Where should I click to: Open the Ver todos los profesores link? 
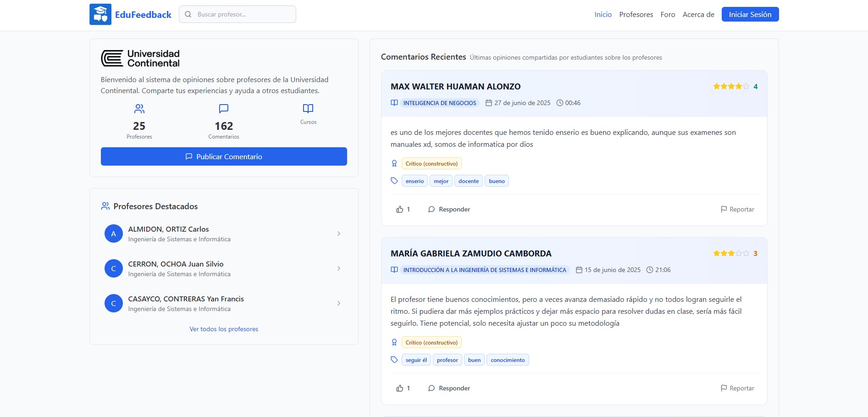[x=224, y=329]
